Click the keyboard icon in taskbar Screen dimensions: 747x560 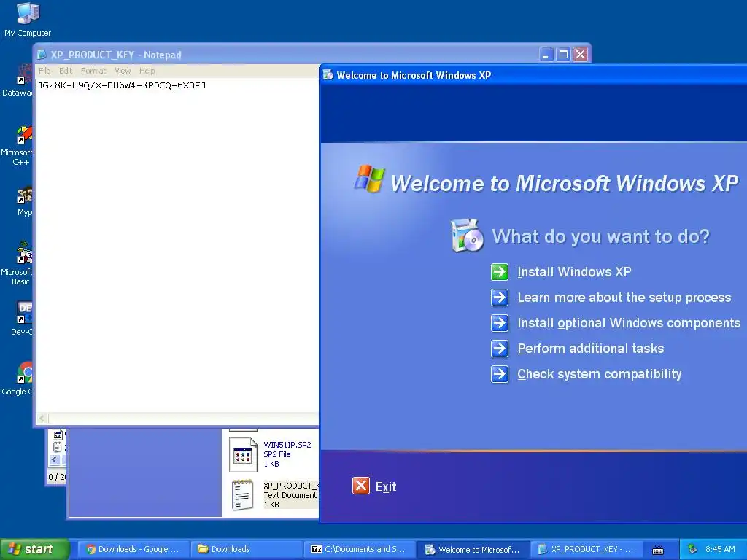658,550
